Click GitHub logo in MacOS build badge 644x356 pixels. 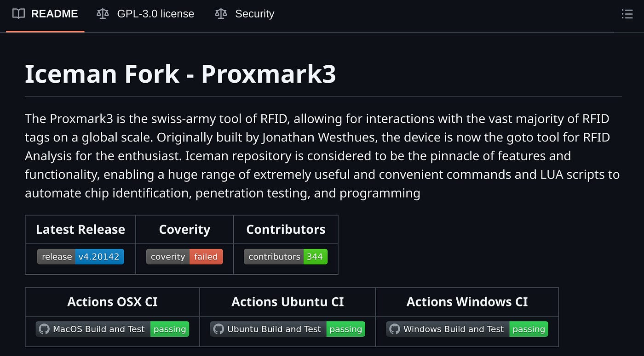44,329
